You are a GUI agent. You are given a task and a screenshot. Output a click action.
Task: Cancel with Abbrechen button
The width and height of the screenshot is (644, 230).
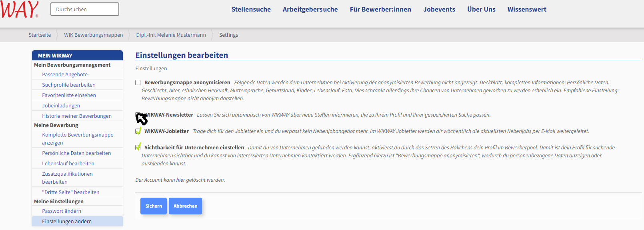click(x=186, y=206)
